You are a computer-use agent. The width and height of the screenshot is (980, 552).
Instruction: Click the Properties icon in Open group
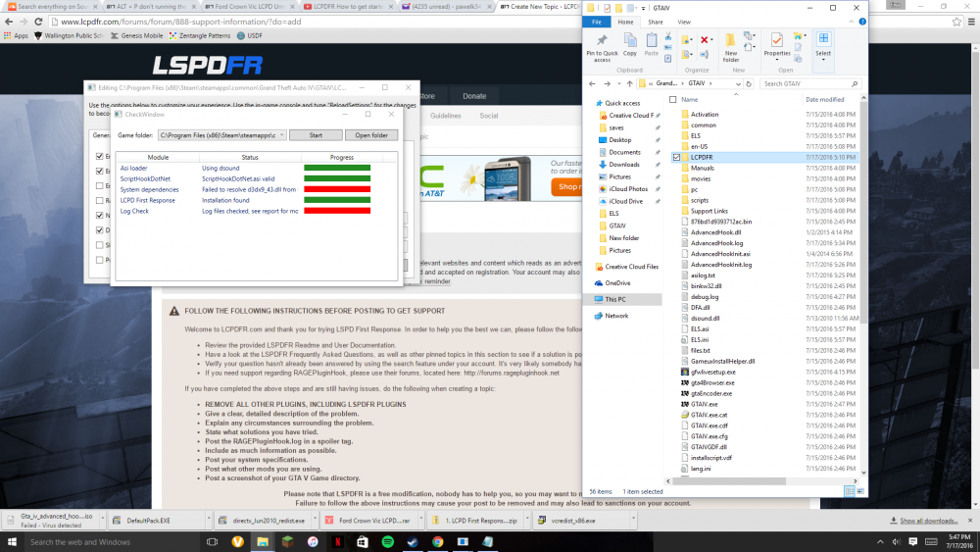pyautogui.click(x=776, y=41)
